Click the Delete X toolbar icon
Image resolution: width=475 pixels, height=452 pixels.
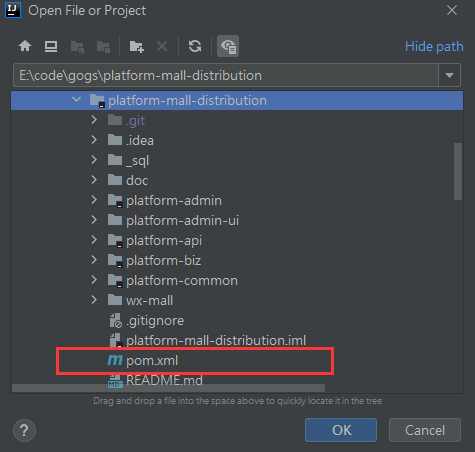[162, 46]
